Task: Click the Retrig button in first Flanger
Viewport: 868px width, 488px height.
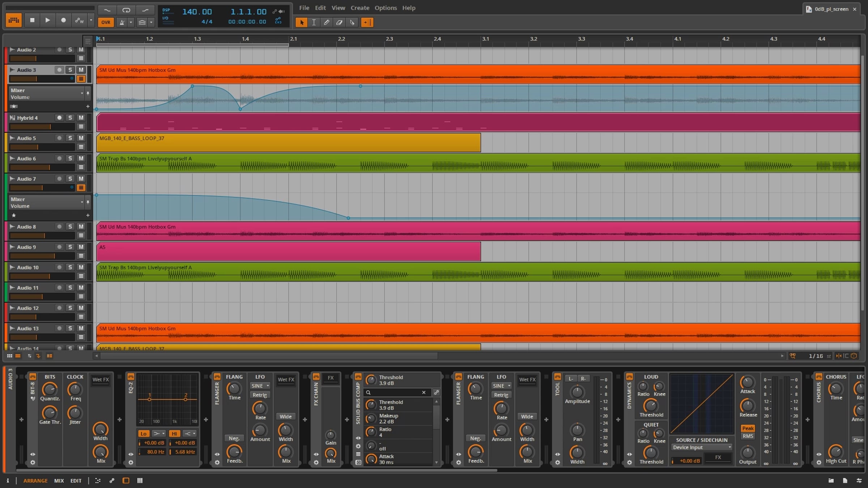Action: click(x=260, y=395)
